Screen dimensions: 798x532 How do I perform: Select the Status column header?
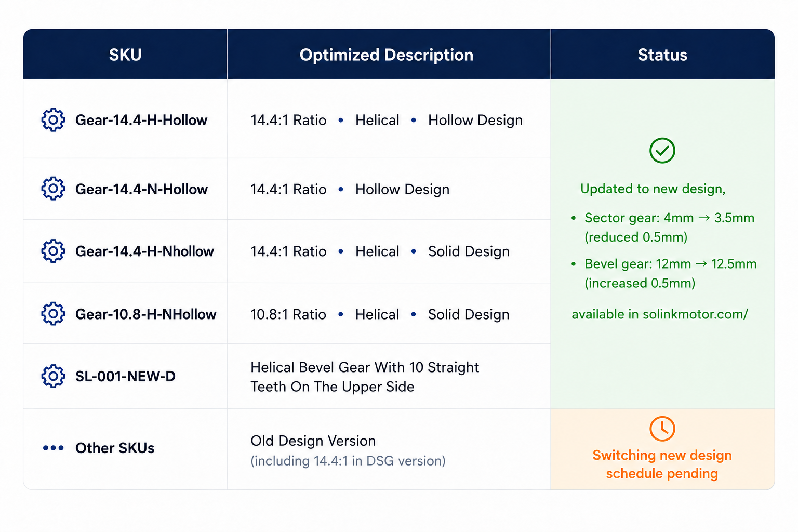(662, 55)
